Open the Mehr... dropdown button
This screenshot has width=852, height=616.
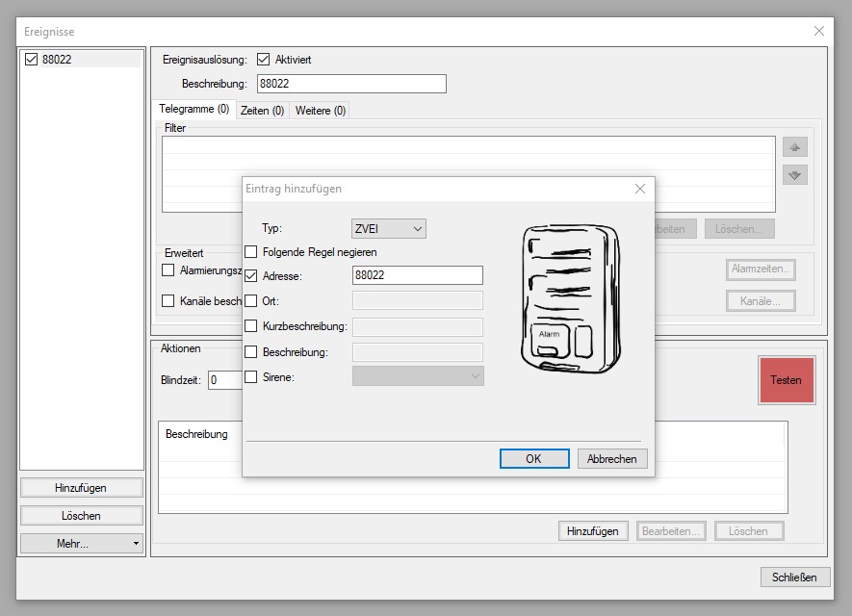pyautogui.click(x=82, y=544)
